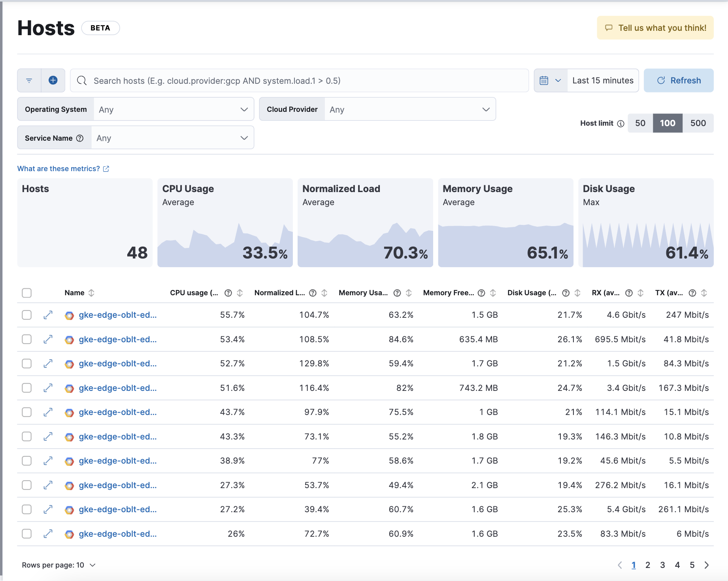Sort table by TX arrows
This screenshot has width=728, height=581.
coord(704,293)
